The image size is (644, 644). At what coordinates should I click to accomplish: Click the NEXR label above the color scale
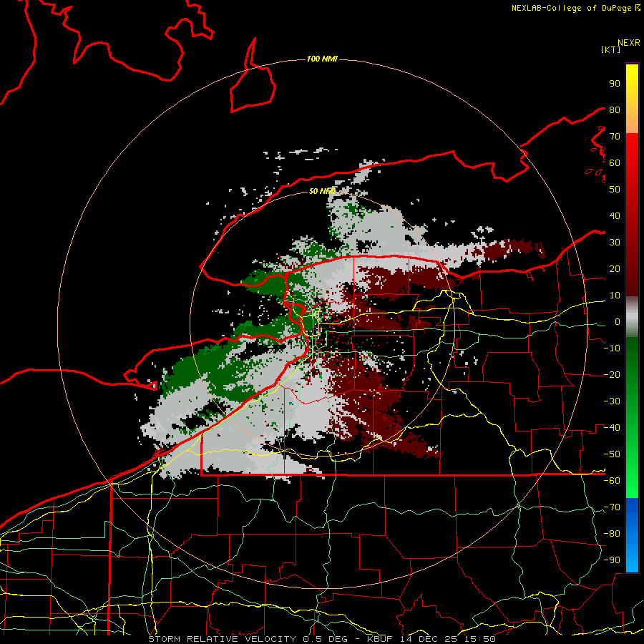pyautogui.click(x=628, y=43)
